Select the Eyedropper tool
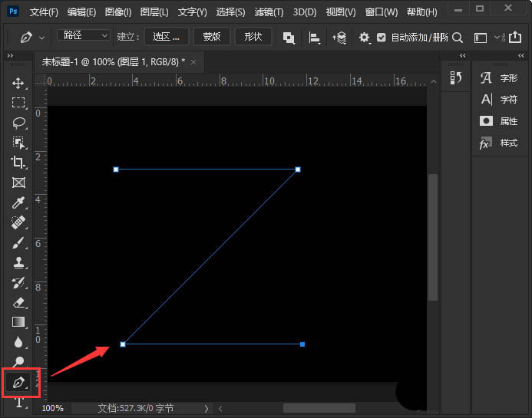 18,202
